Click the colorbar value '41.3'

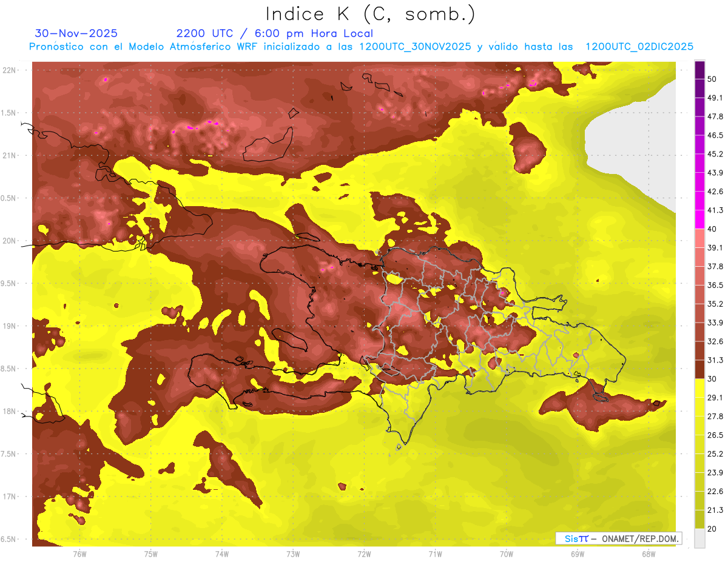715,210
